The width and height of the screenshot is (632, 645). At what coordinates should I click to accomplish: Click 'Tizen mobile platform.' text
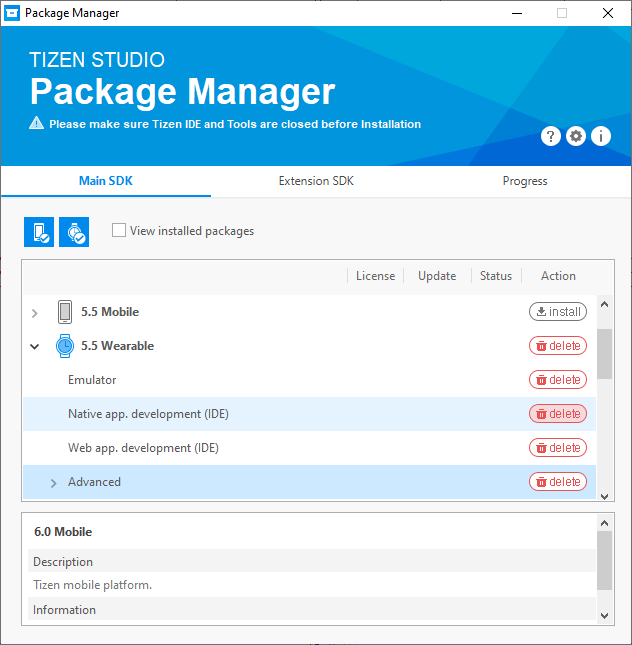(x=93, y=585)
